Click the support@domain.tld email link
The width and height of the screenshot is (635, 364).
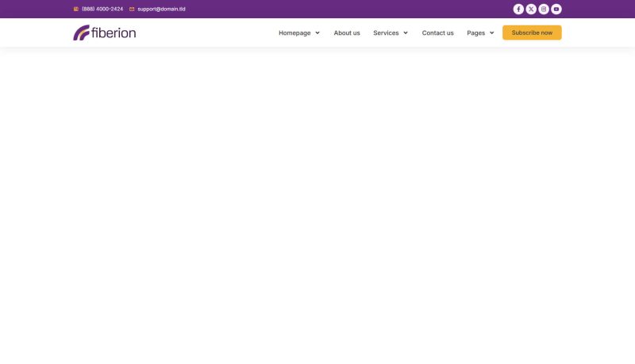pos(161,10)
